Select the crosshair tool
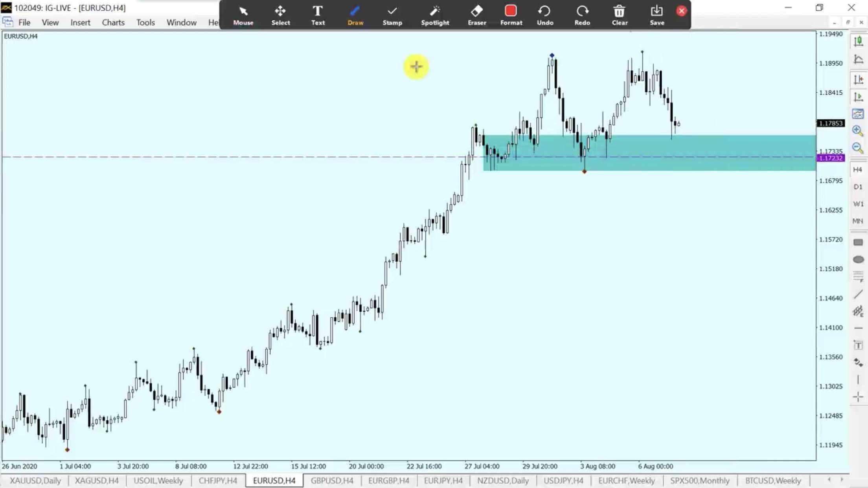Image resolution: width=868 pixels, height=488 pixels. click(858, 397)
